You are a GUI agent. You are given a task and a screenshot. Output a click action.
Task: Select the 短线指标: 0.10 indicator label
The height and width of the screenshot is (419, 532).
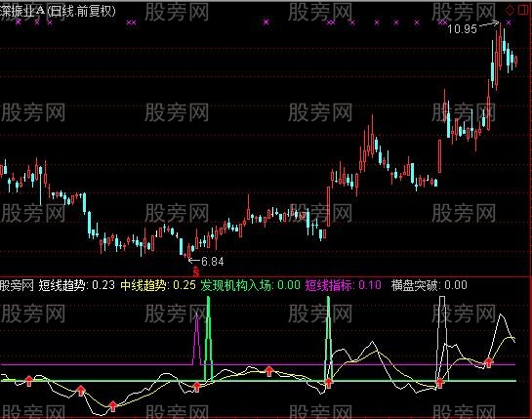tap(343, 285)
